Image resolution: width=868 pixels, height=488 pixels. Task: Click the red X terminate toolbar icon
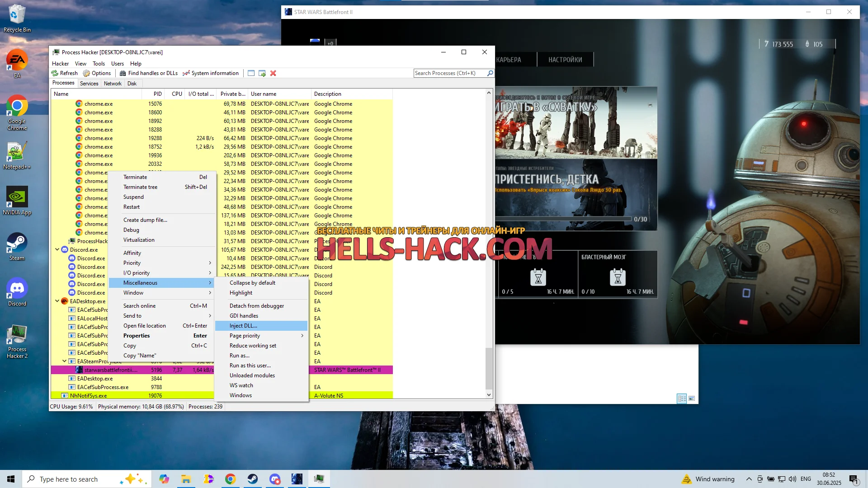273,73
